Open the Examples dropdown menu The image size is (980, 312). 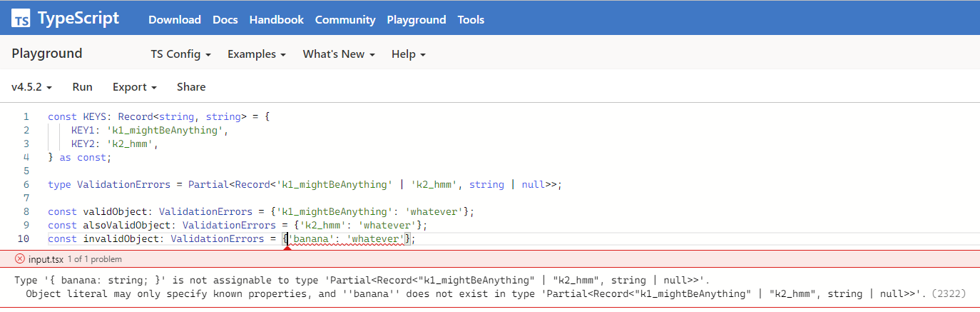coord(257,54)
